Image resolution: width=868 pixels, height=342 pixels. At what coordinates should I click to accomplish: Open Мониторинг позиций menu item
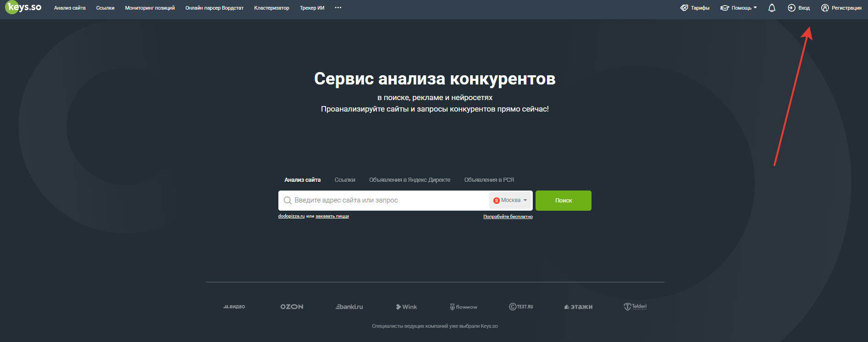(x=150, y=8)
